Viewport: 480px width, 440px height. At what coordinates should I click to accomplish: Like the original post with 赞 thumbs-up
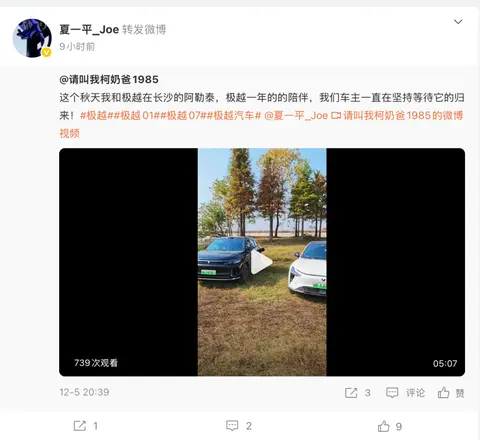pyautogui.click(x=443, y=393)
